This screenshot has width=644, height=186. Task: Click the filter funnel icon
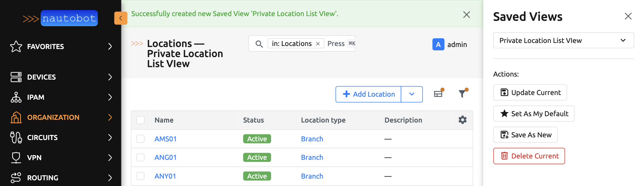click(x=462, y=94)
